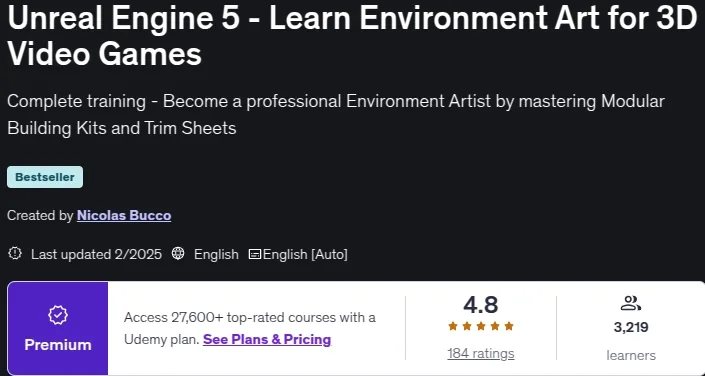
Task: Click the English language label
Action: tap(216, 255)
